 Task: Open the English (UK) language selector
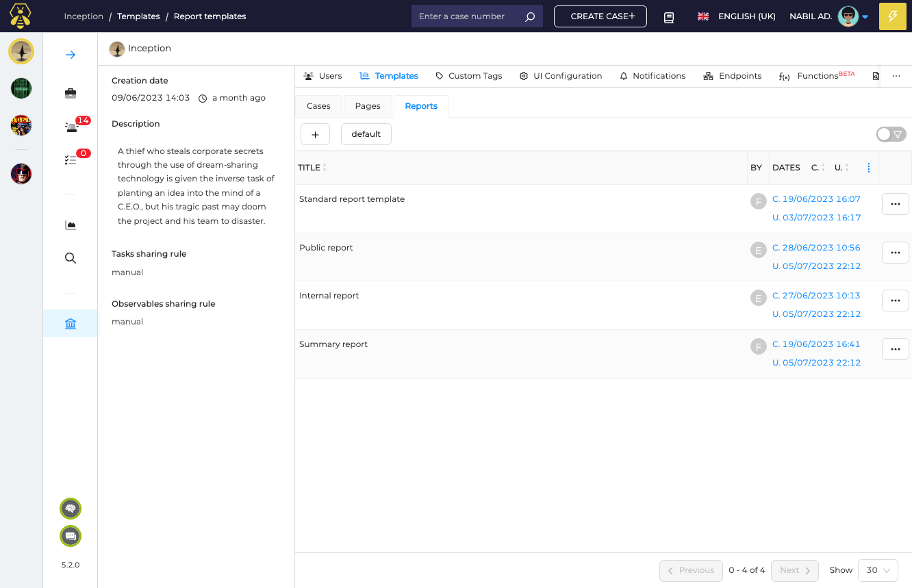pyautogui.click(x=736, y=16)
